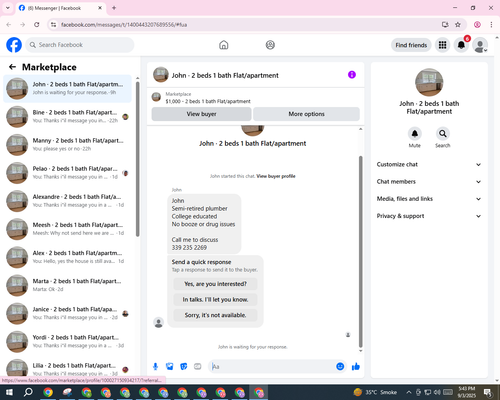
Task: Click the weather widget showing 35°C Smoke
Action: [x=376, y=392]
